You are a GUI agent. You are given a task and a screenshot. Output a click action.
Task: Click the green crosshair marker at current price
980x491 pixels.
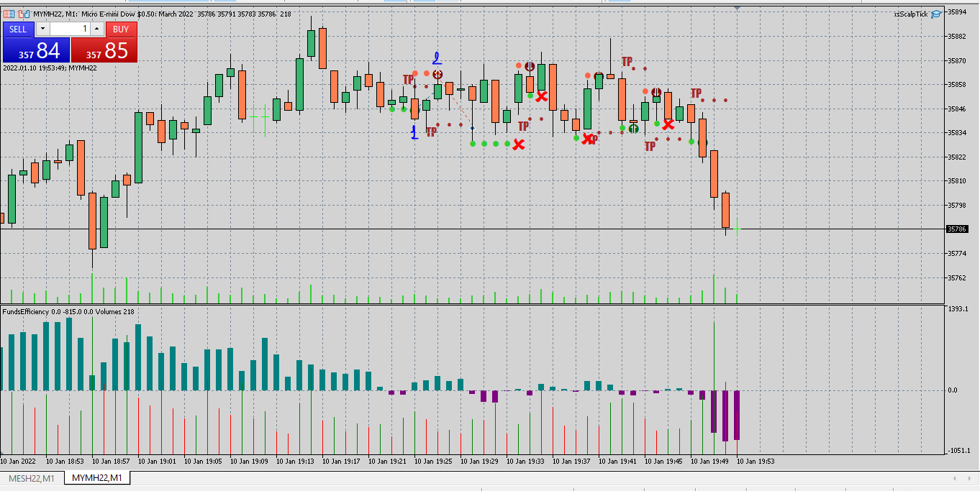(737, 229)
